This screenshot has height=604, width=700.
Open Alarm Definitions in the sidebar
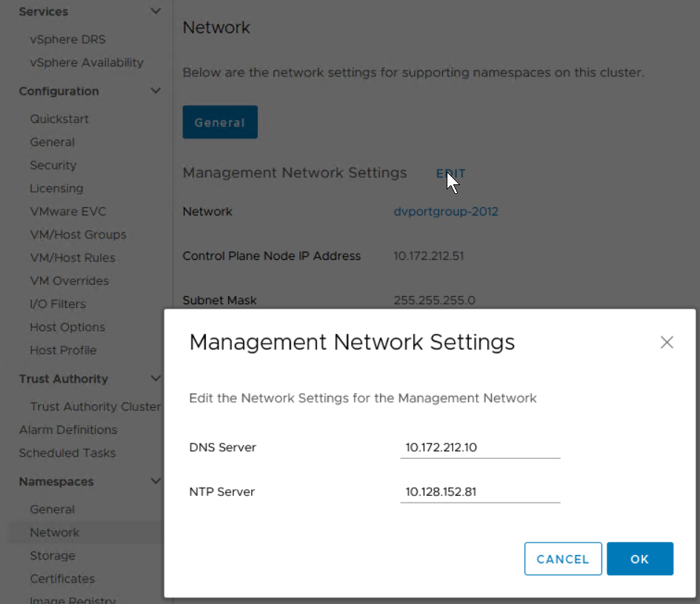tap(68, 429)
